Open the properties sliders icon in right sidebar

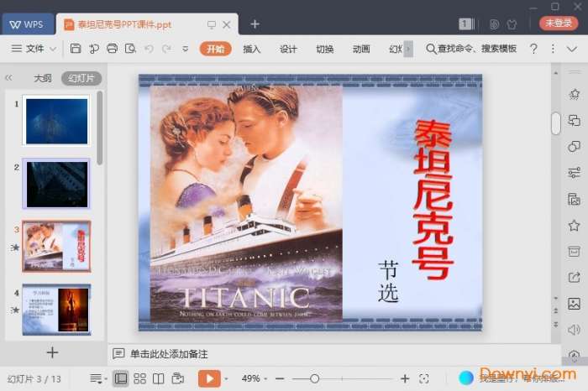[x=574, y=173]
